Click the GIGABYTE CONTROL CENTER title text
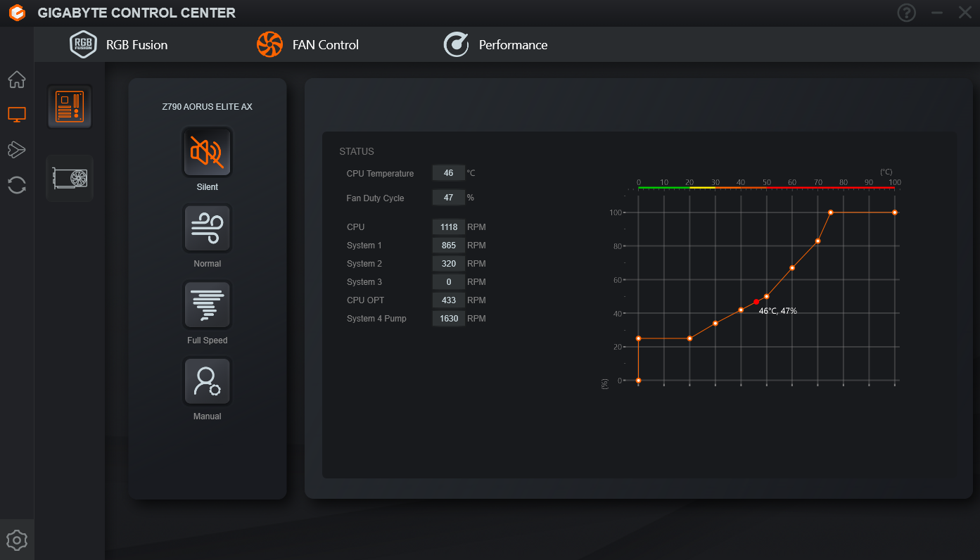Screen dimensions: 980x560 136,13
